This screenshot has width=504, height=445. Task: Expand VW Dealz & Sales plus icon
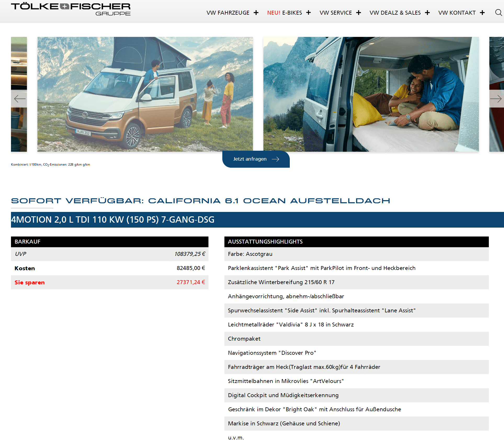[427, 13]
